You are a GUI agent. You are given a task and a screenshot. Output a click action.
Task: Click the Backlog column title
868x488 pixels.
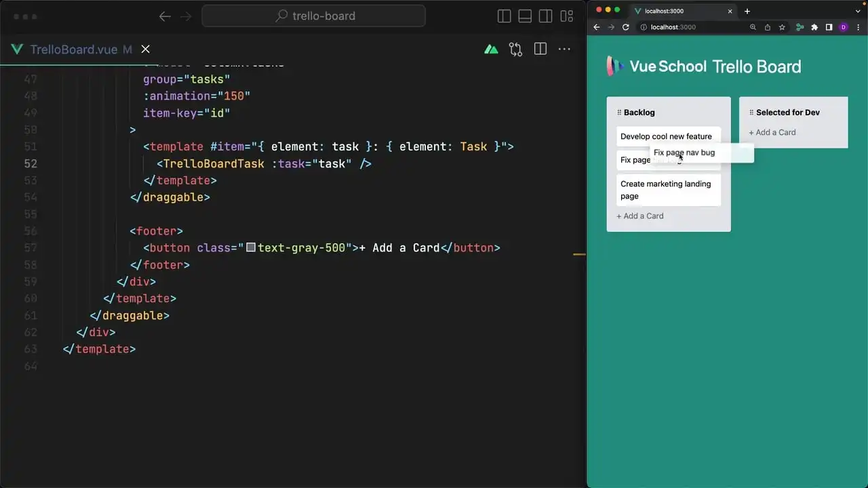click(639, 113)
